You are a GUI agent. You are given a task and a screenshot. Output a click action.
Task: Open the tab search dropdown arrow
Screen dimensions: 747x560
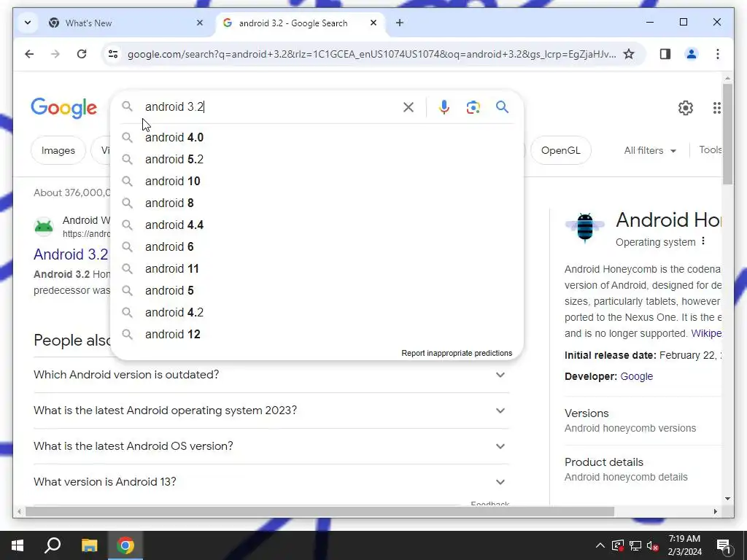[28, 23]
